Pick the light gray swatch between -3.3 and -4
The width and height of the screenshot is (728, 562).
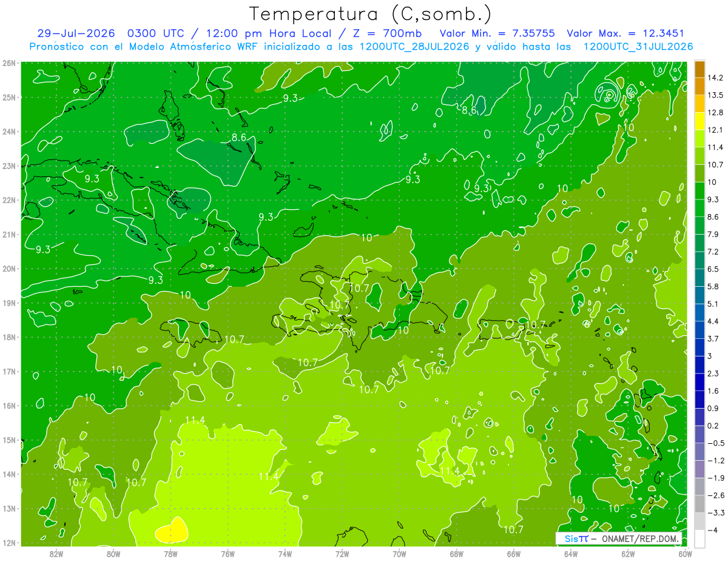coord(699,521)
